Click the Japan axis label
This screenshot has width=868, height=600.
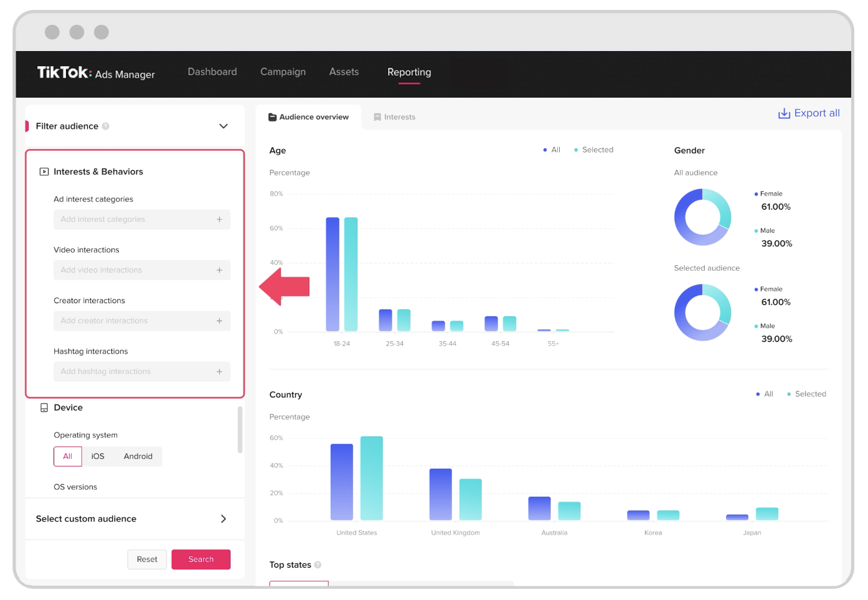(x=752, y=533)
